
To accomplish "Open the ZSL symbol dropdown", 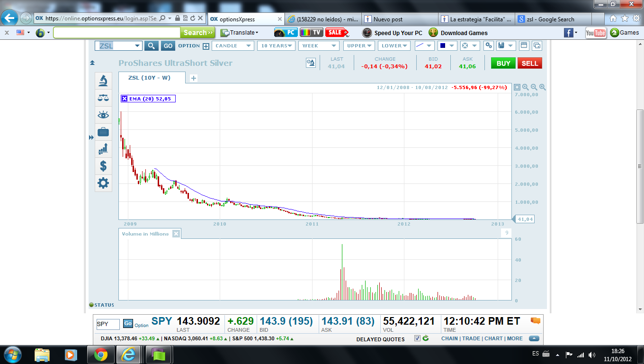I will pyautogui.click(x=138, y=46).
